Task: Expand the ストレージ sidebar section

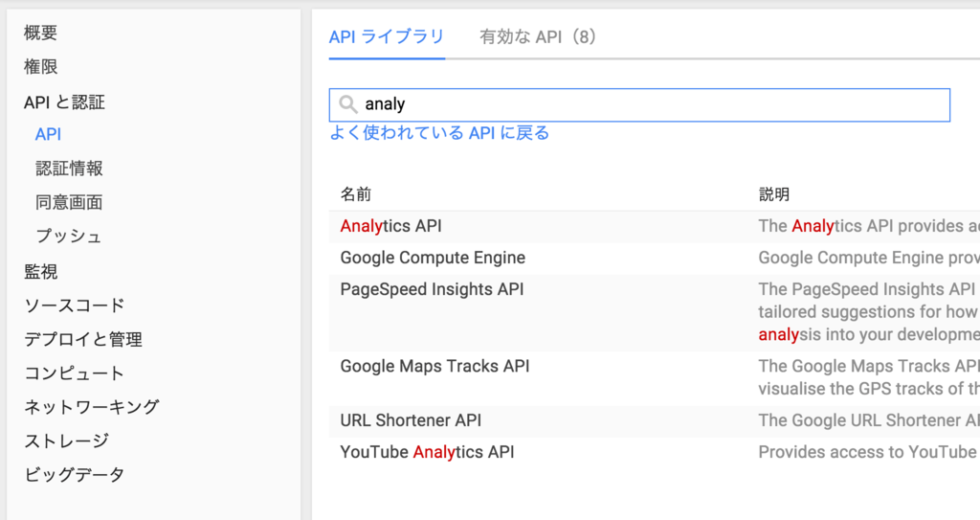Action: point(66,441)
